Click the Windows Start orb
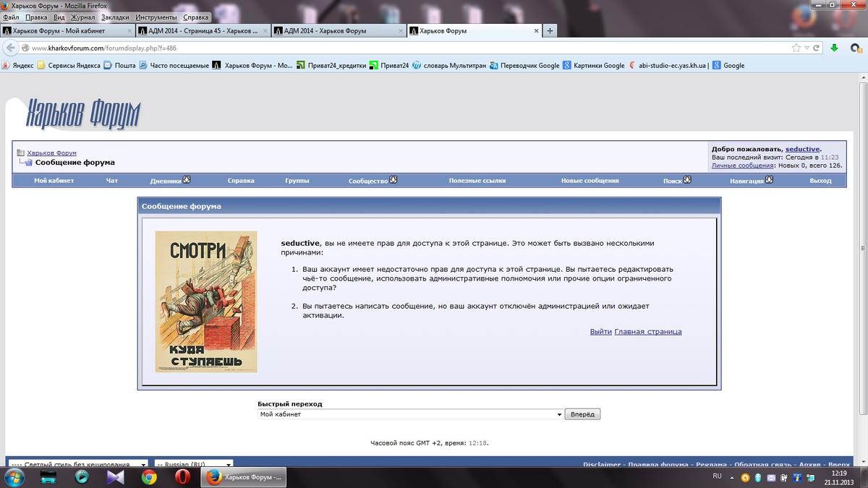Screen dimensions: 868x488 click(x=14, y=477)
